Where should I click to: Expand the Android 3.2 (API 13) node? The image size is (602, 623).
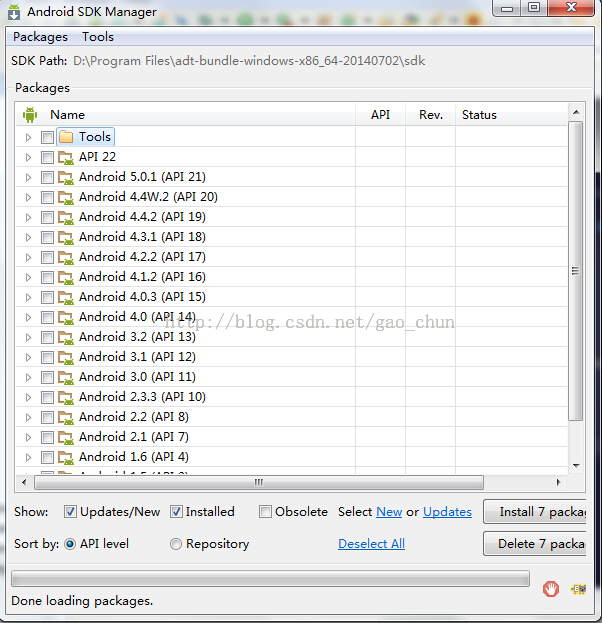click(x=28, y=337)
